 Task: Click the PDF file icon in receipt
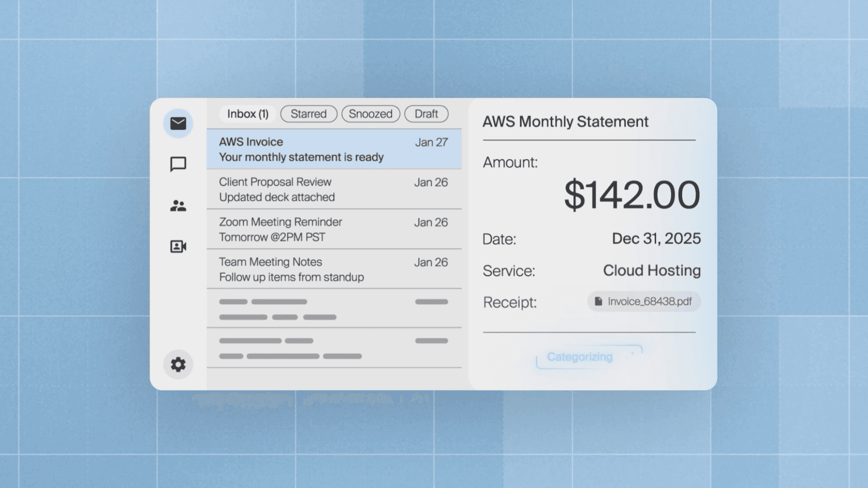coord(598,301)
